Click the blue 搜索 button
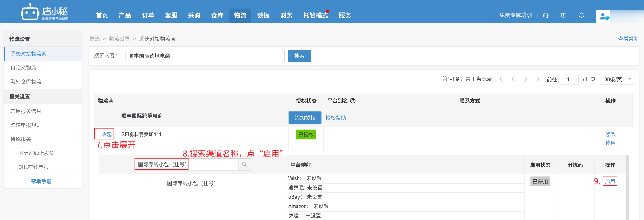 pyautogui.click(x=299, y=56)
